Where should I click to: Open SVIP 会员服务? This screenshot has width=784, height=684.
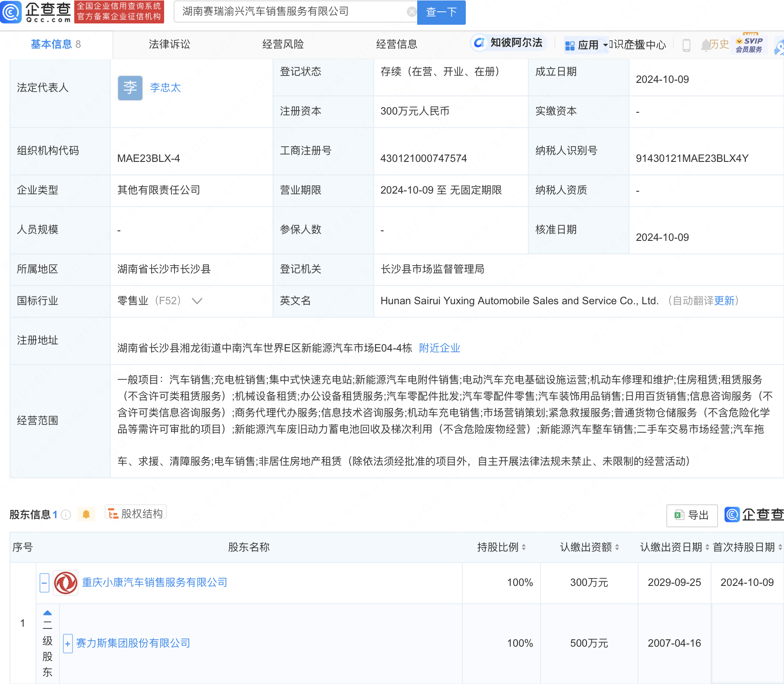click(749, 45)
